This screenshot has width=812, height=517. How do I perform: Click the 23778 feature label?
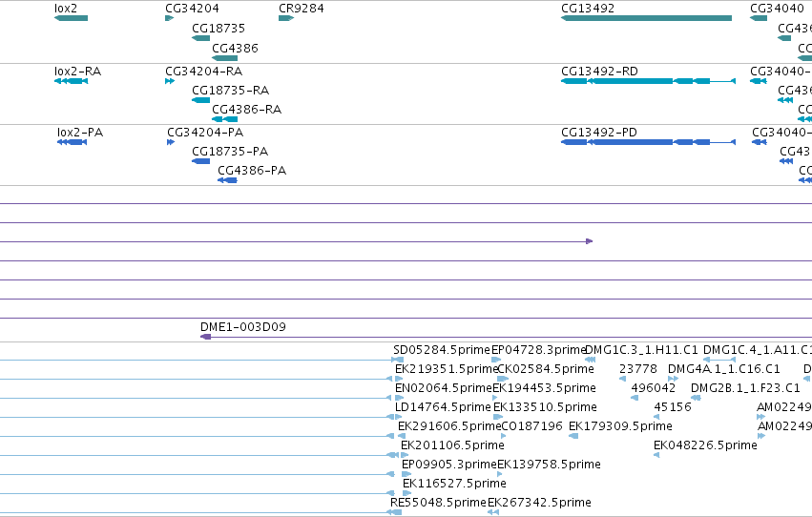pos(638,369)
